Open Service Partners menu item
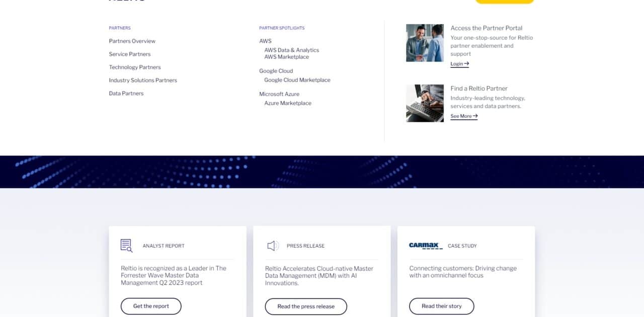The height and width of the screenshot is (317, 644). coord(130,54)
